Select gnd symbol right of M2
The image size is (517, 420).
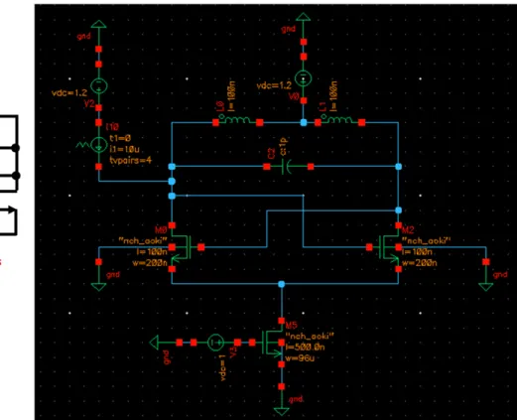[x=486, y=287]
